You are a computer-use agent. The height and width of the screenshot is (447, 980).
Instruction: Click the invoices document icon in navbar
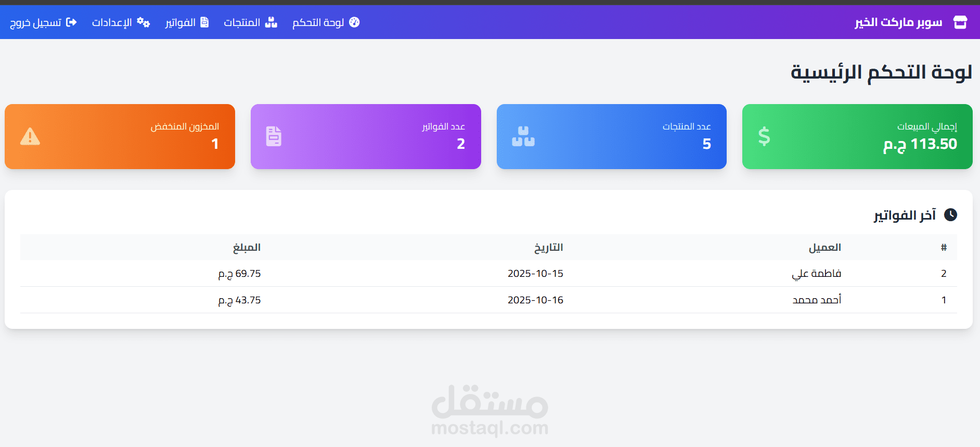(x=204, y=22)
